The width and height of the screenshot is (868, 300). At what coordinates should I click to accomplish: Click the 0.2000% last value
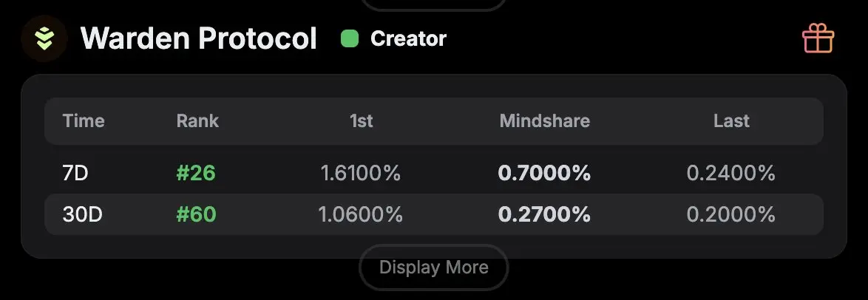coord(730,214)
